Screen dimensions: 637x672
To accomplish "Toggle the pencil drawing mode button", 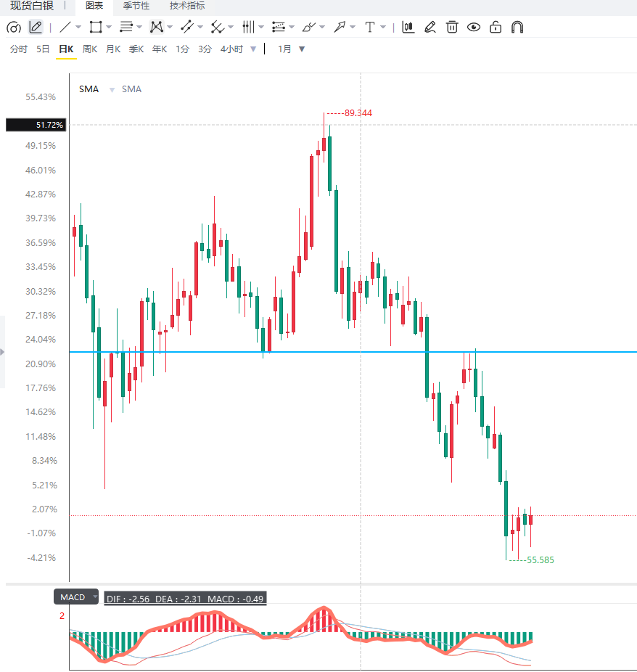I will 36,28.
